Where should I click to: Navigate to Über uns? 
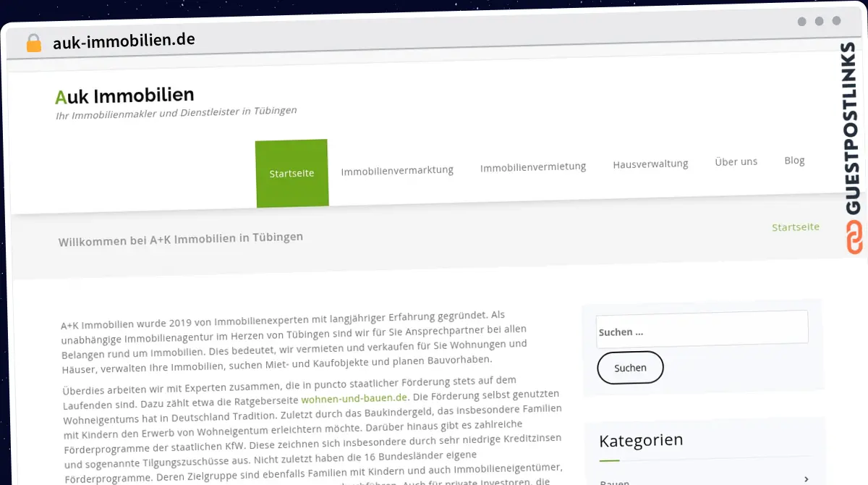[x=736, y=161]
